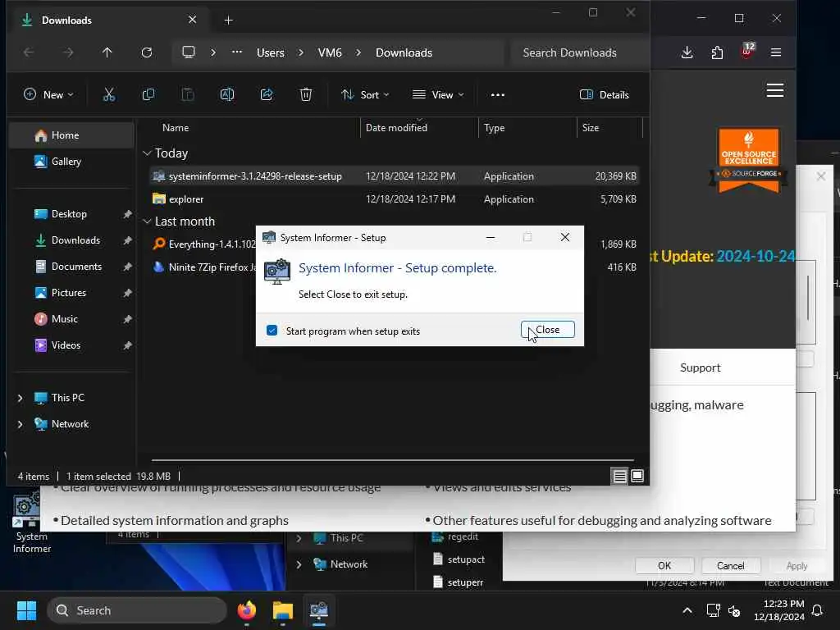Viewport: 840px width, 630px height.
Task: Click the Share icon in Explorer toolbar
Action: (267, 95)
